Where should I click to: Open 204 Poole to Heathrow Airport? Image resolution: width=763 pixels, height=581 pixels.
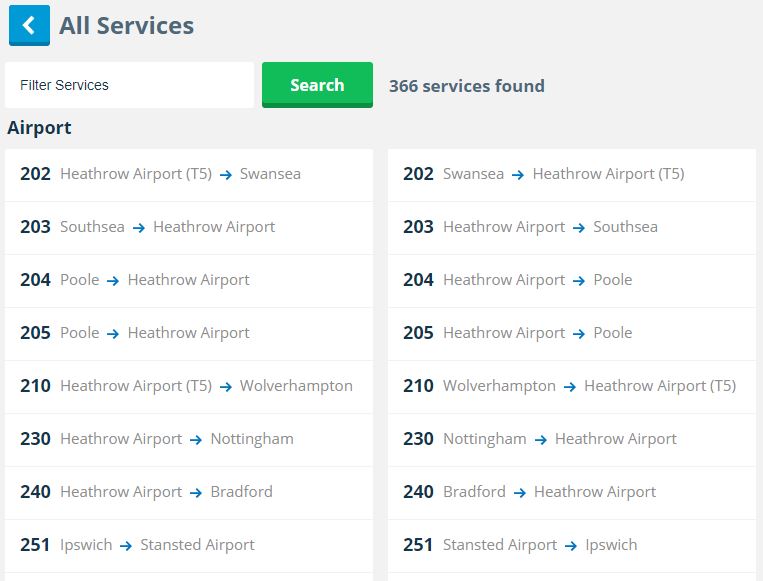[x=188, y=280]
